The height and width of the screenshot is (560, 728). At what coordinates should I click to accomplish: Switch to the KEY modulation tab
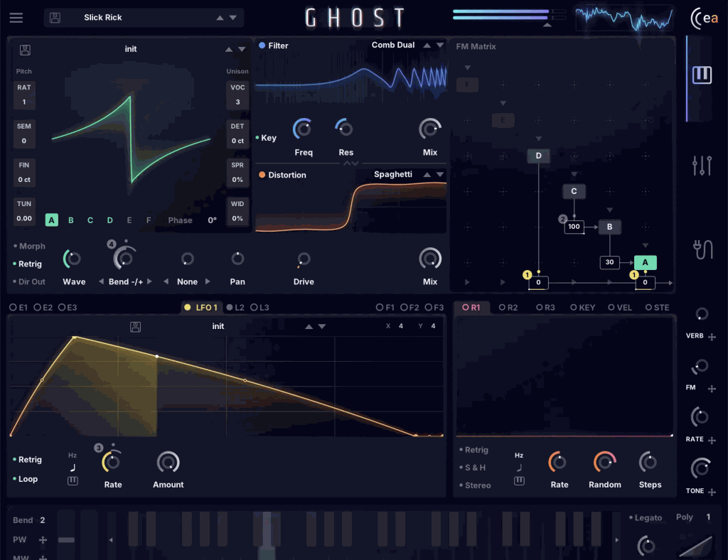tap(582, 307)
